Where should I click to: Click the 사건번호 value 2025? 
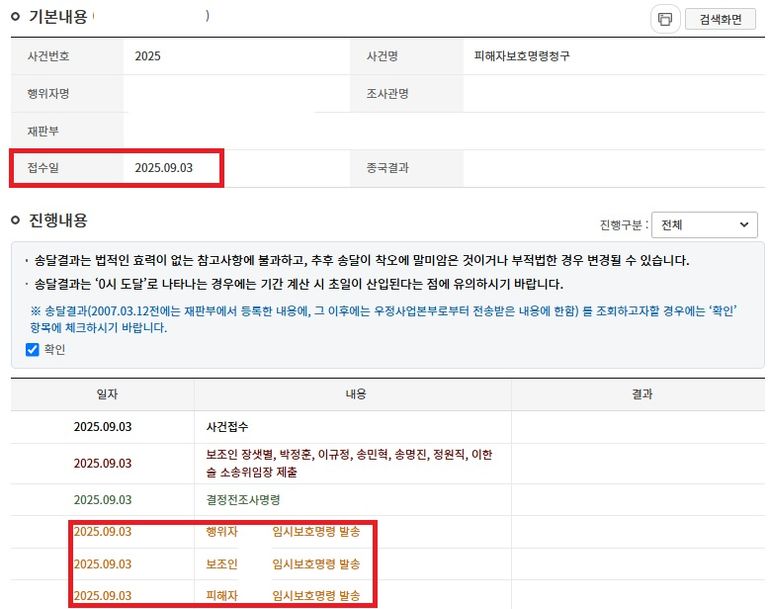pyautogui.click(x=148, y=57)
